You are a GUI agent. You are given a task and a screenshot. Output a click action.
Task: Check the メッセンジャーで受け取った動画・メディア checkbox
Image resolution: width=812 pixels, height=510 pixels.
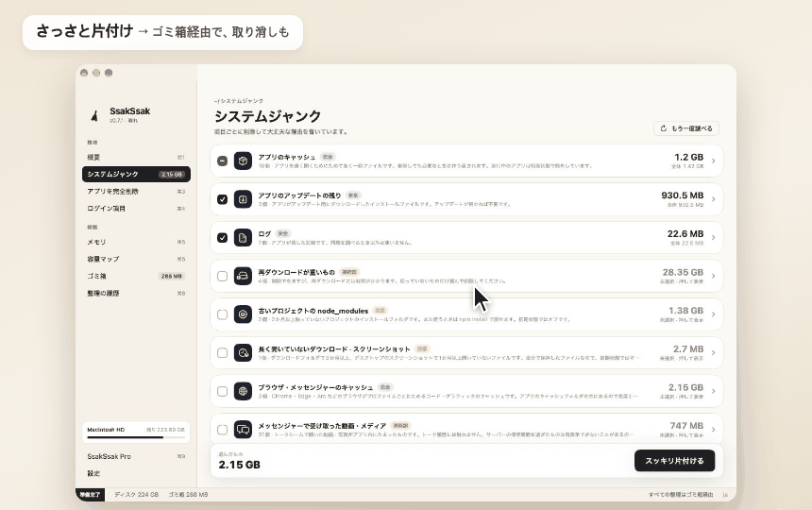click(x=222, y=429)
